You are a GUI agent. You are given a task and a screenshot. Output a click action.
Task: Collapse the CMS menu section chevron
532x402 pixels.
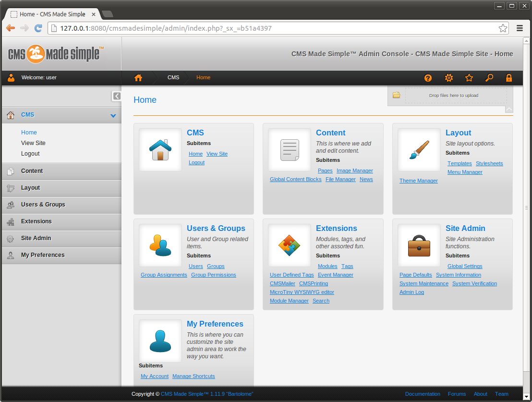pos(113,115)
